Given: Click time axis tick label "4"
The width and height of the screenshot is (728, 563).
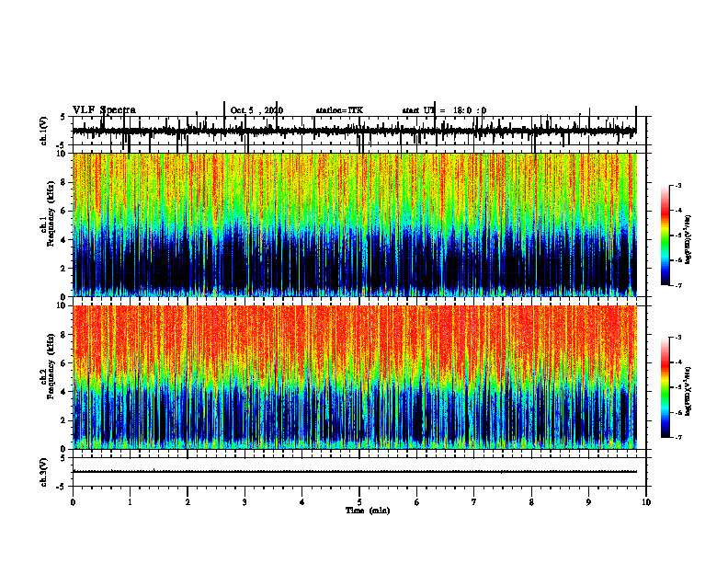Looking at the screenshot, I should coord(302,502).
